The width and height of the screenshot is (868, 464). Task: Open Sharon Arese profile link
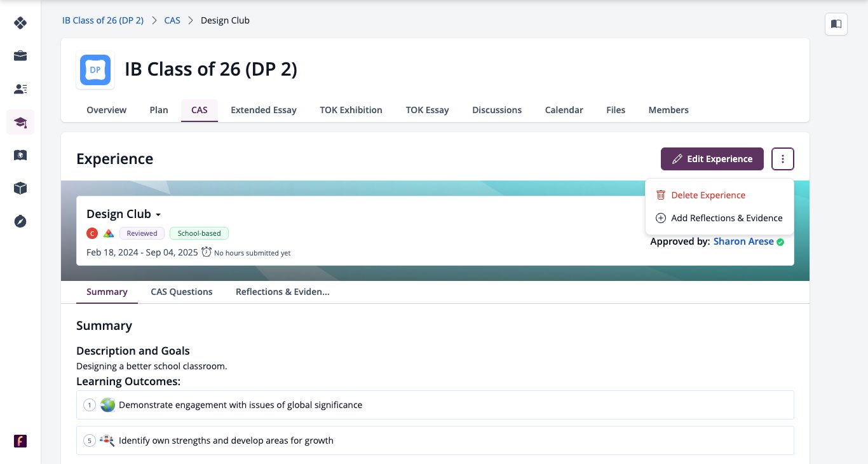pyautogui.click(x=743, y=242)
